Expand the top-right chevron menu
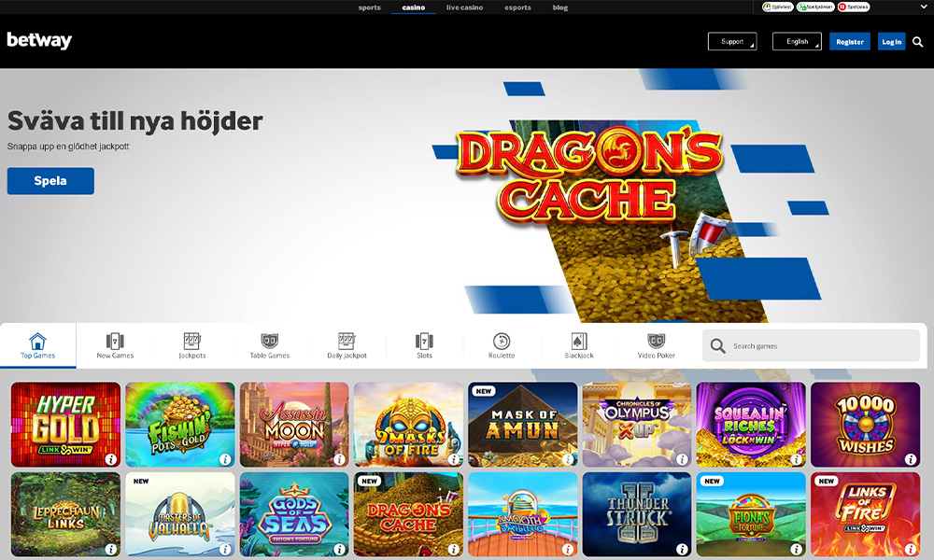Image resolution: width=934 pixels, height=560 pixels. 924,7
